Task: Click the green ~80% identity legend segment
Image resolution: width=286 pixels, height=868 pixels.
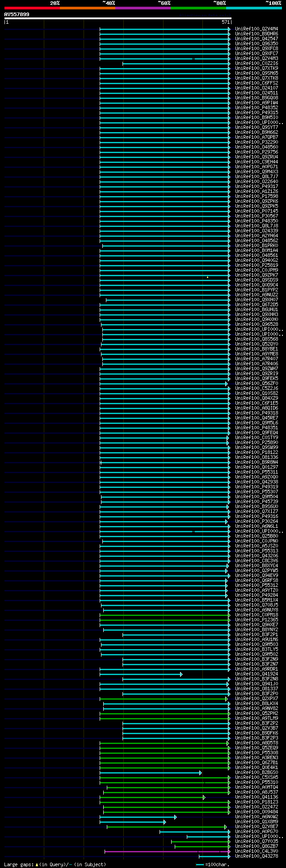Action: point(198,8)
